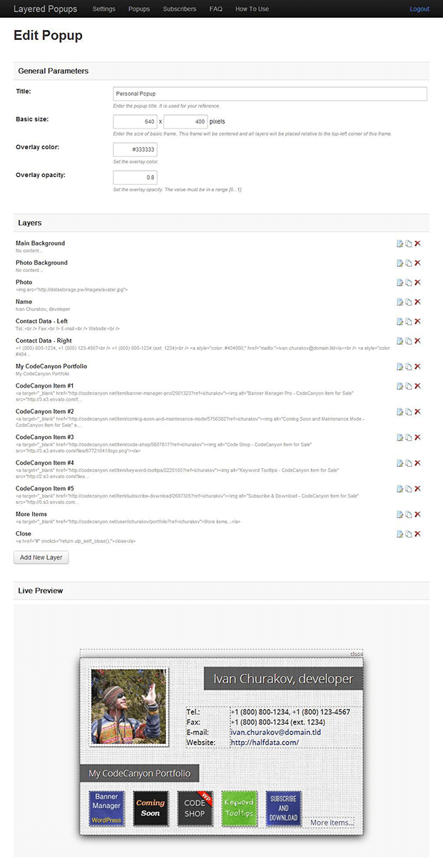Edit the CodeCanyon Item #4 layer

[x=401, y=463]
